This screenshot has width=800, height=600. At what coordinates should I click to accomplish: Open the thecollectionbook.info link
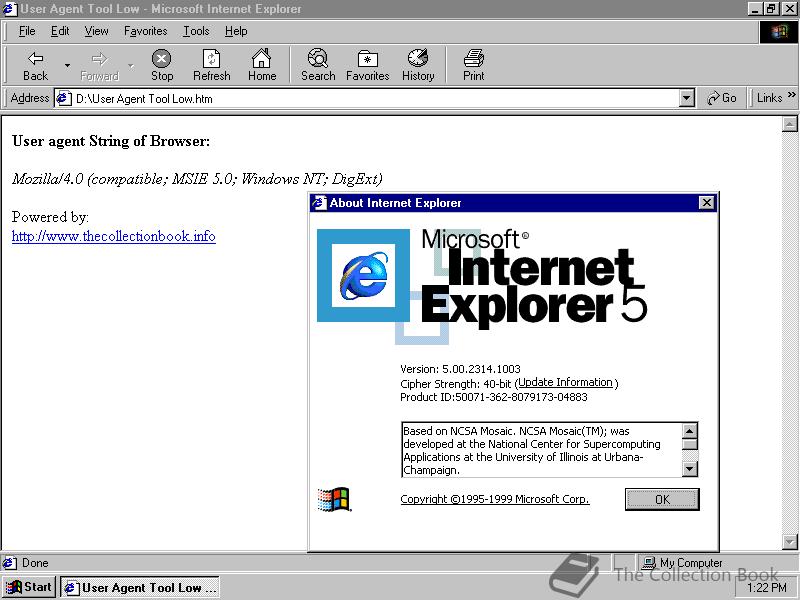[x=113, y=236]
